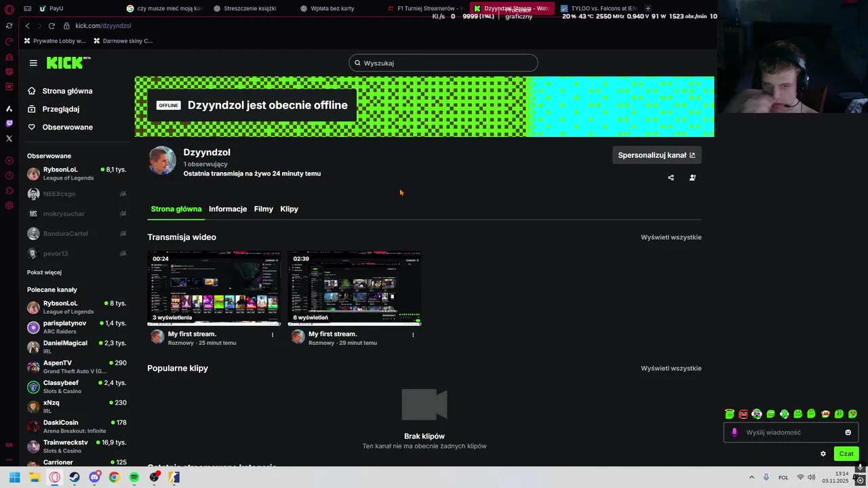Open Discord from taskbar
This screenshot has width=868, height=488.
point(95,477)
